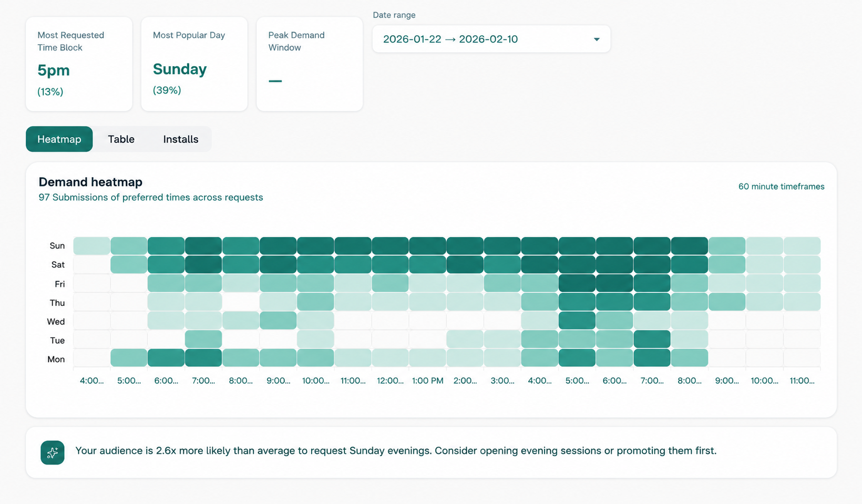The width and height of the screenshot is (862, 504).
Task: Click the Peak Demand Window card
Action: point(310,64)
